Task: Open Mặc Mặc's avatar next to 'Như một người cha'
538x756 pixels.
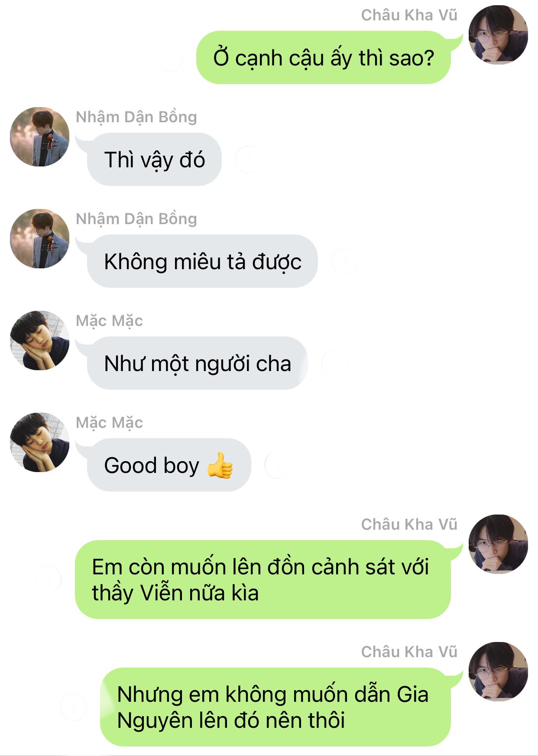Action: click(x=39, y=340)
